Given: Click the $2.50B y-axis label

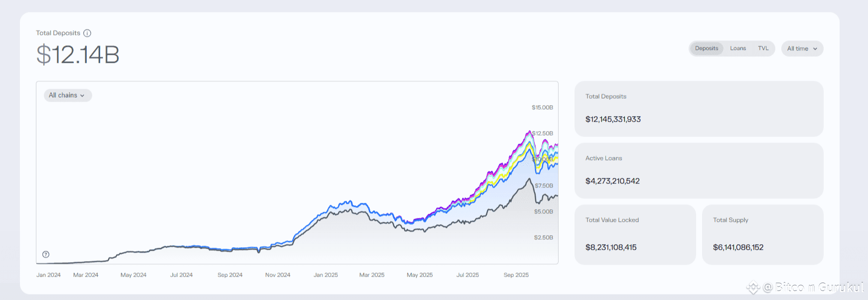Looking at the screenshot, I should [543, 238].
